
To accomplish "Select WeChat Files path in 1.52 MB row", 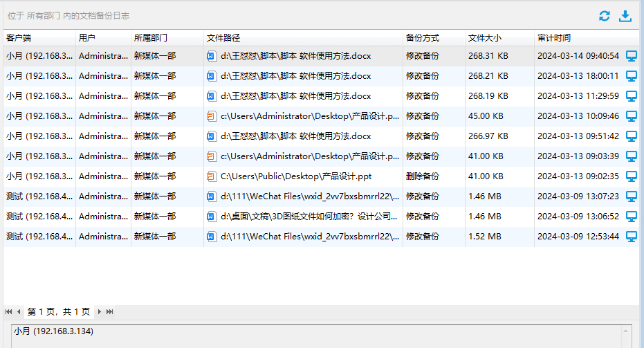I will click(310, 237).
